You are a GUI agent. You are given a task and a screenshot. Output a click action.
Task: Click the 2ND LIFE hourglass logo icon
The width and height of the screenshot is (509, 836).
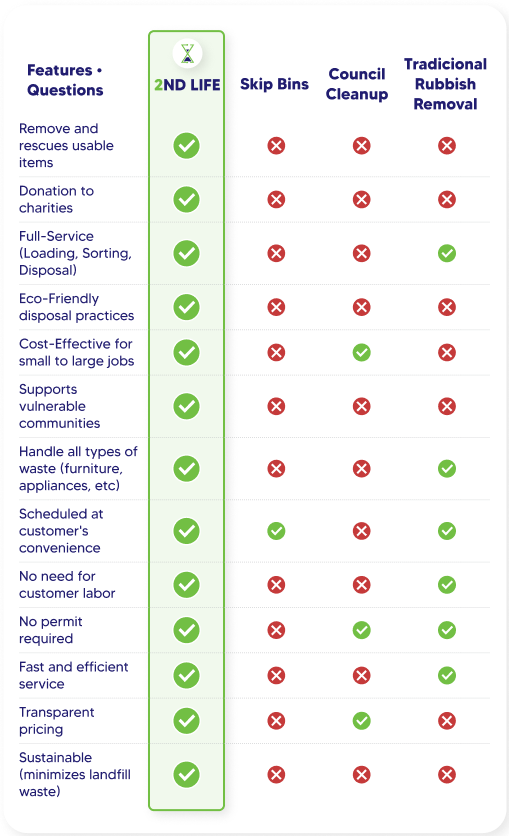[x=187, y=53]
